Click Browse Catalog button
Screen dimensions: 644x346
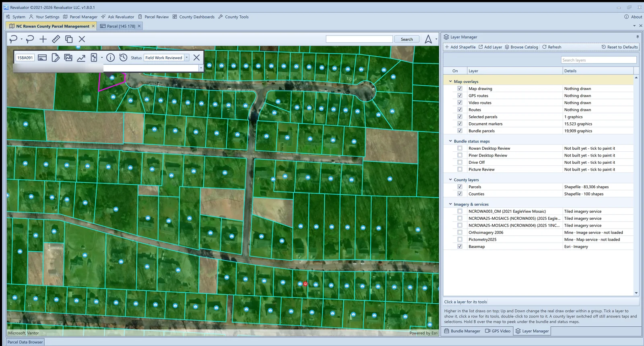coord(521,47)
